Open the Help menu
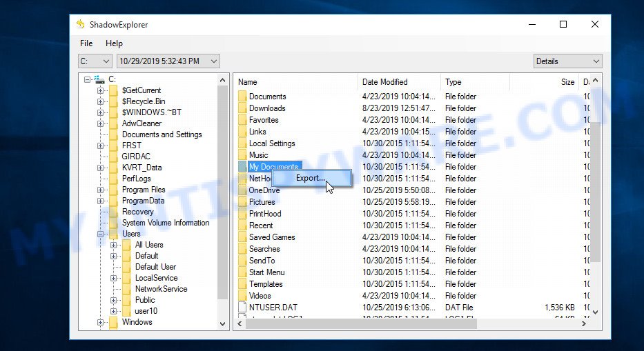The image size is (644, 351). coord(114,43)
